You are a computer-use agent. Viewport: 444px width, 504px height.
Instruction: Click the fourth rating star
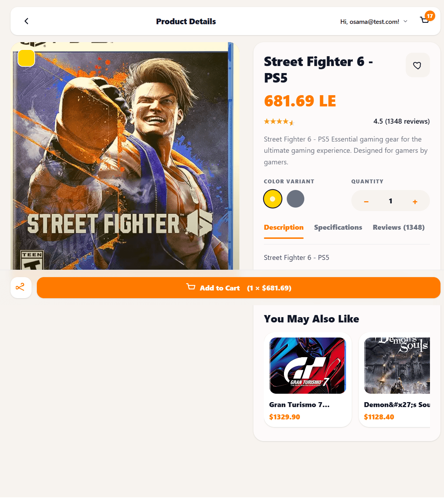coord(285,121)
